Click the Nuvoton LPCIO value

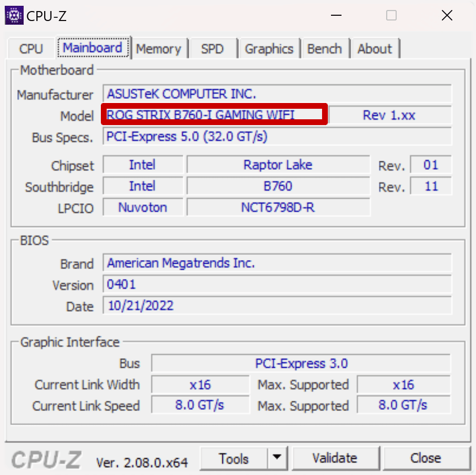tap(143, 208)
